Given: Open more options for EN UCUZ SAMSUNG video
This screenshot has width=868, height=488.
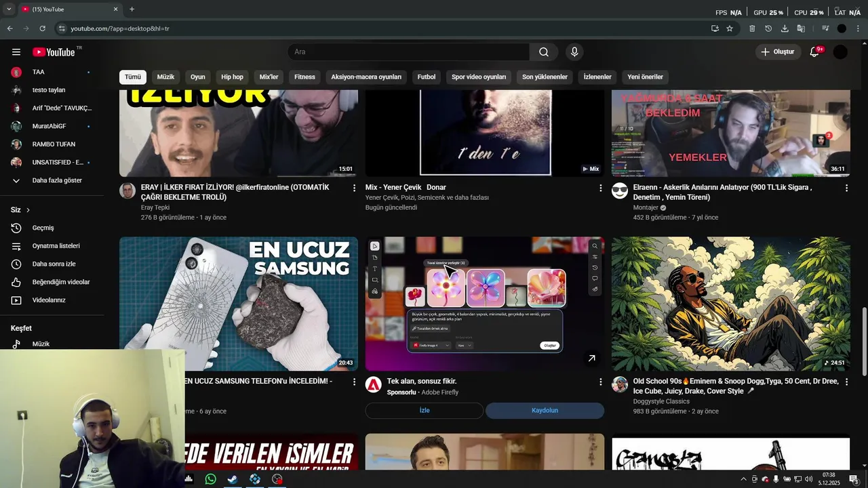Looking at the screenshot, I should coord(354,382).
